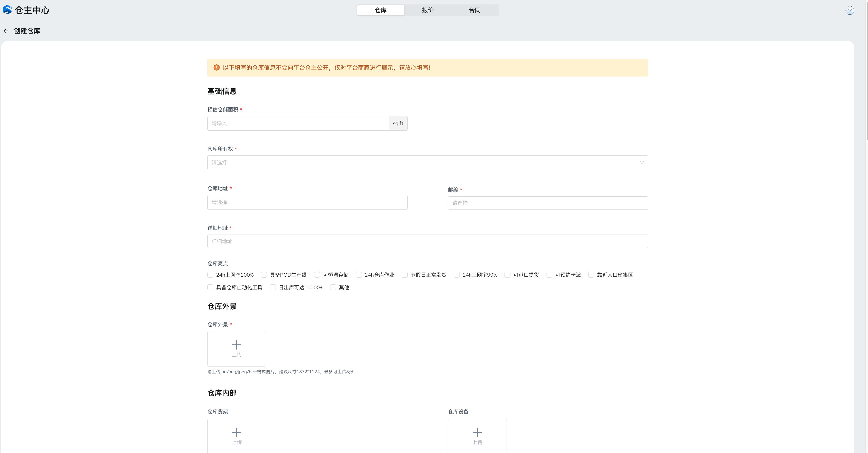Click the orange warning icon in notice banner
This screenshot has width=868, height=453.
click(217, 68)
